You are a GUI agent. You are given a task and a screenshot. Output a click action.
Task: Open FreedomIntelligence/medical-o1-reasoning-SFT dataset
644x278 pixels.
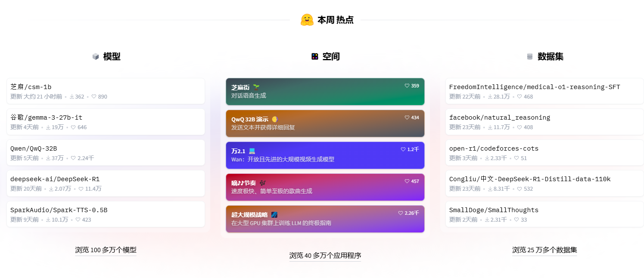click(x=544, y=91)
